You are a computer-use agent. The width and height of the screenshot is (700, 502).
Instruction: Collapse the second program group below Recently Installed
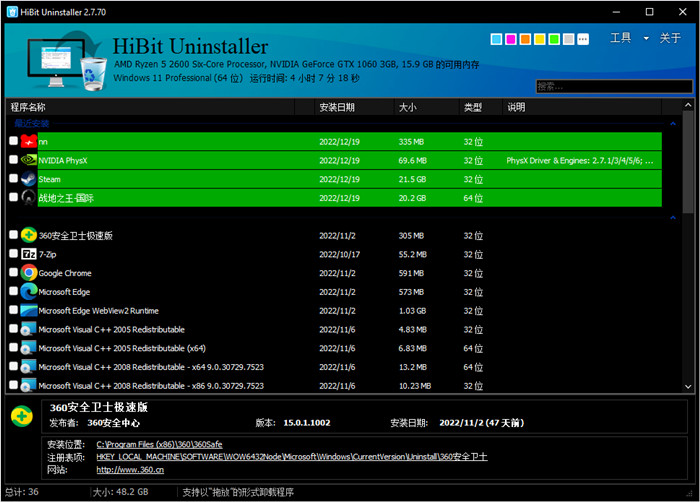[673, 218]
